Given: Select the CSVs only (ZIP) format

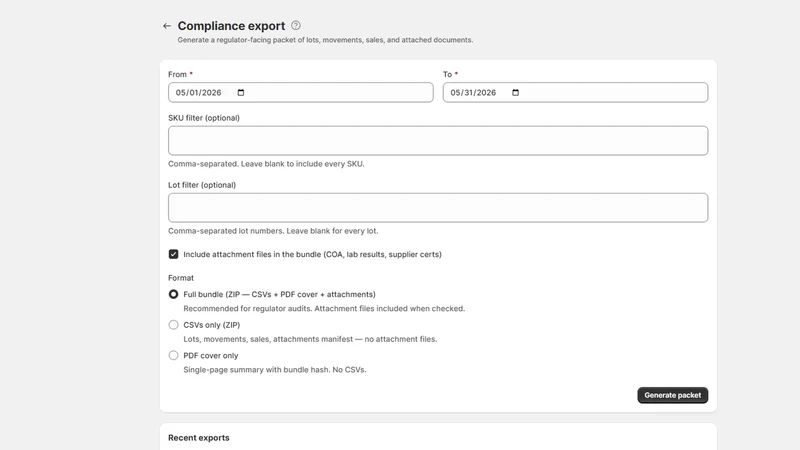Looking at the screenshot, I should [173, 325].
